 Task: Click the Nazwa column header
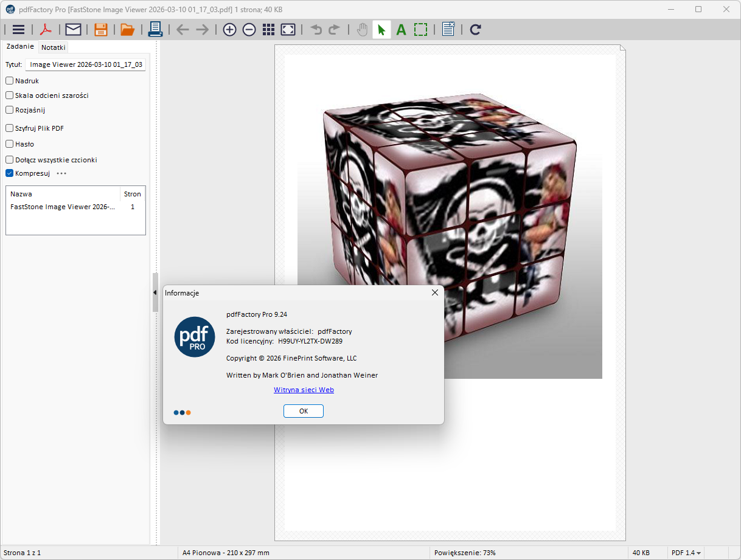(63, 194)
